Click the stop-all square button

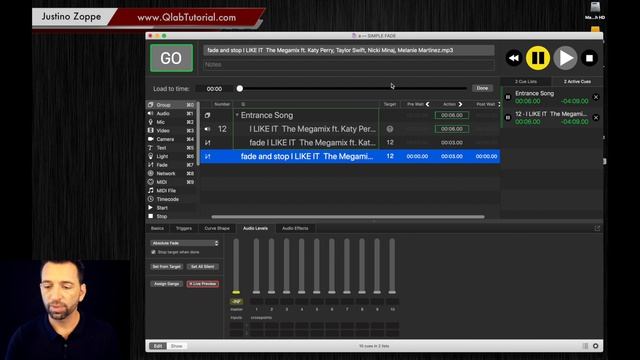(589, 58)
